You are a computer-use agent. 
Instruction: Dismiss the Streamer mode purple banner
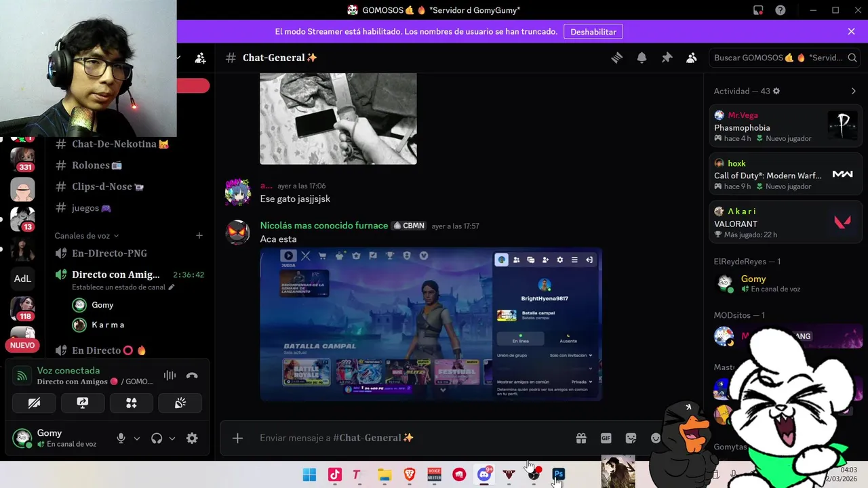point(851,32)
